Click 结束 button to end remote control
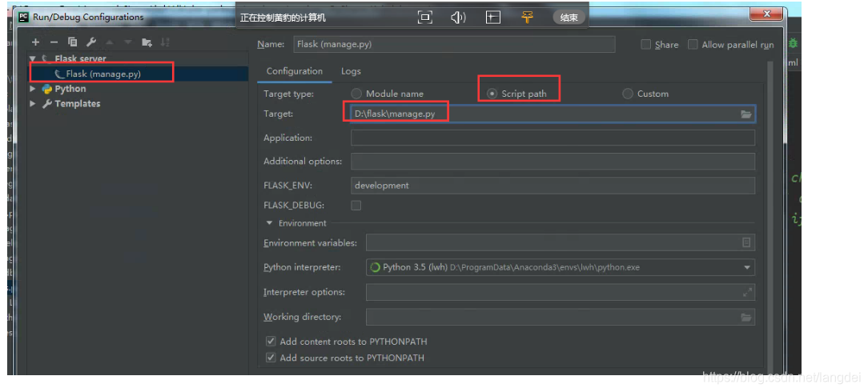This screenshot has height=392, width=868. pyautogui.click(x=569, y=18)
